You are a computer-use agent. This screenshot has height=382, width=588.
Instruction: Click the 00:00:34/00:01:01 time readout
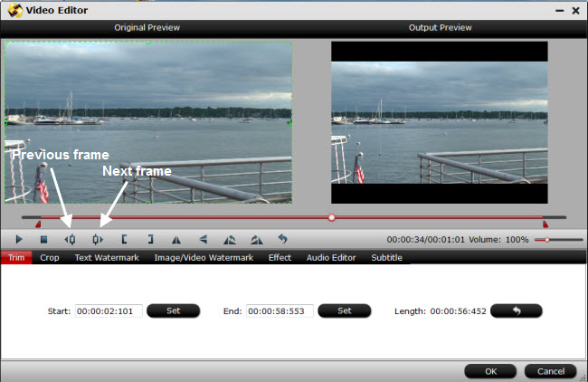coord(426,239)
